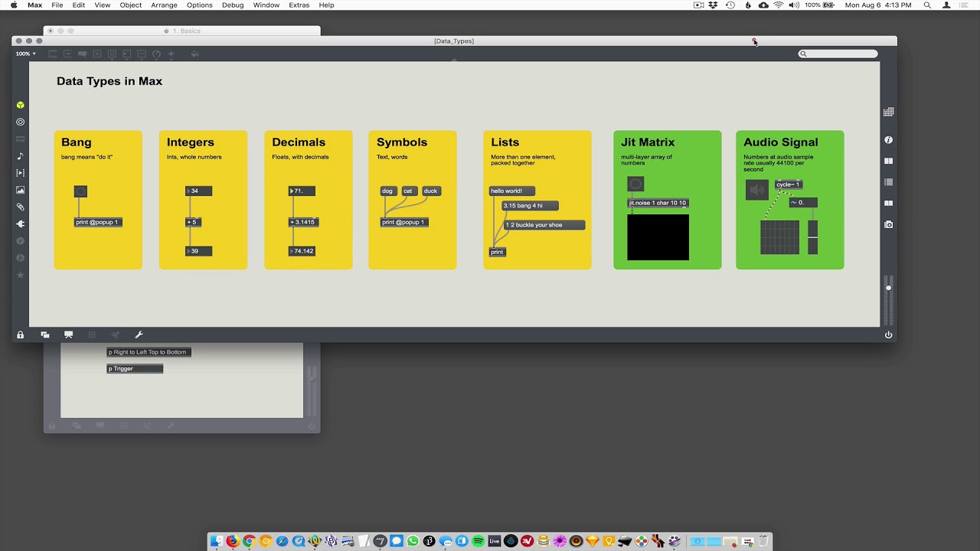Open the File menu

(57, 5)
